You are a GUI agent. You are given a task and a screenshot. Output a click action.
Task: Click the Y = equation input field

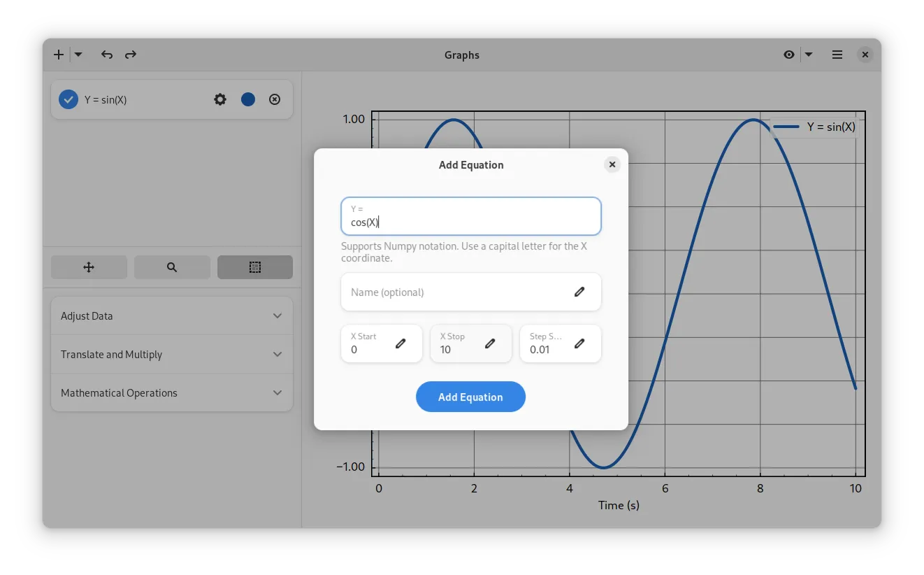click(470, 217)
